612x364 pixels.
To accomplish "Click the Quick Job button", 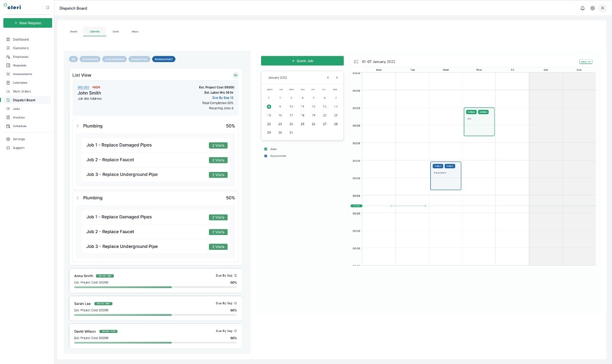I will click(x=302, y=61).
